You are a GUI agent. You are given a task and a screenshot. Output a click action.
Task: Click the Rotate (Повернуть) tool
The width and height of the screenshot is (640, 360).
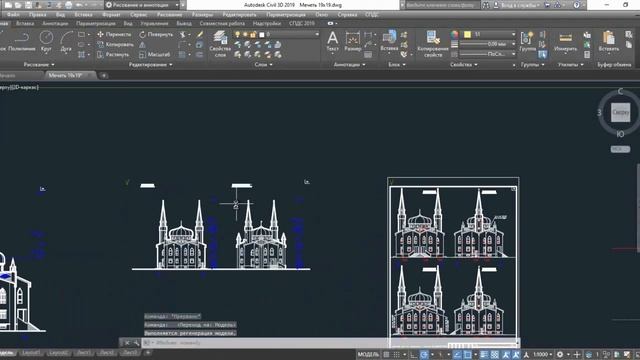click(x=156, y=35)
